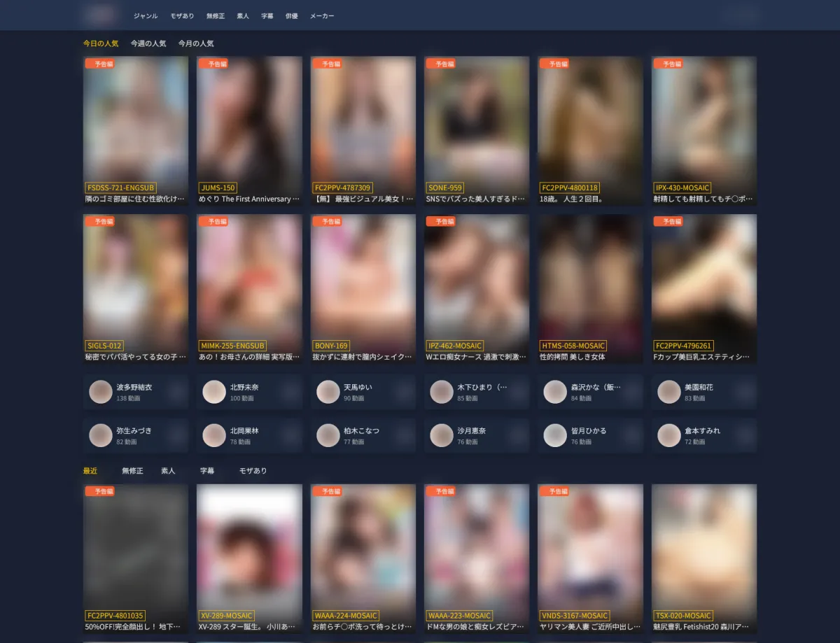
Task: Open the 美園和花 profile link
Action: click(x=699, y=387)
